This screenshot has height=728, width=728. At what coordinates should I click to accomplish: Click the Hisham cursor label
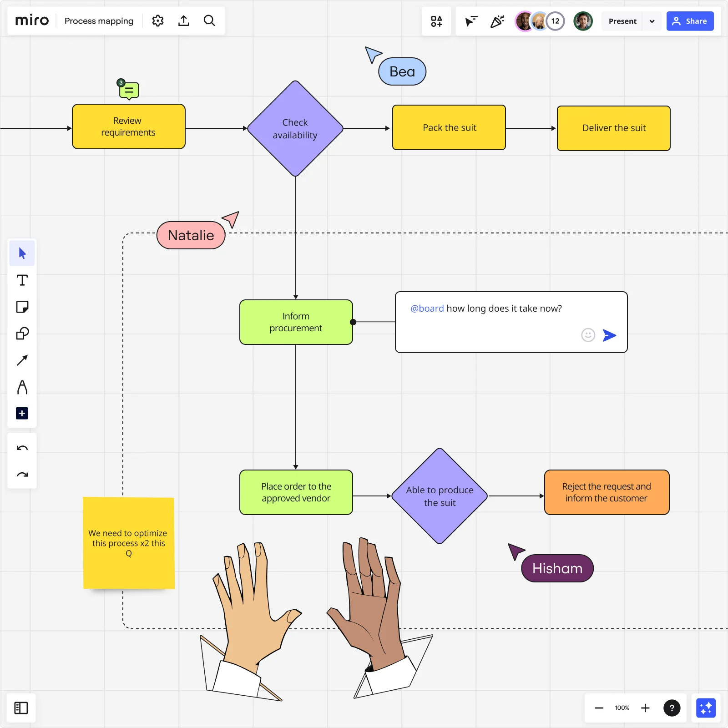(557, 568)
